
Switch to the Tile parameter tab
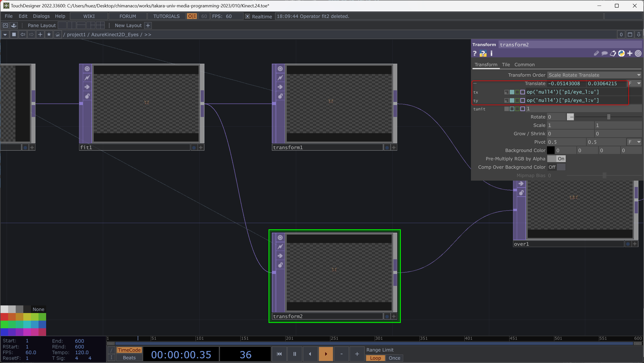coord(506,65)
